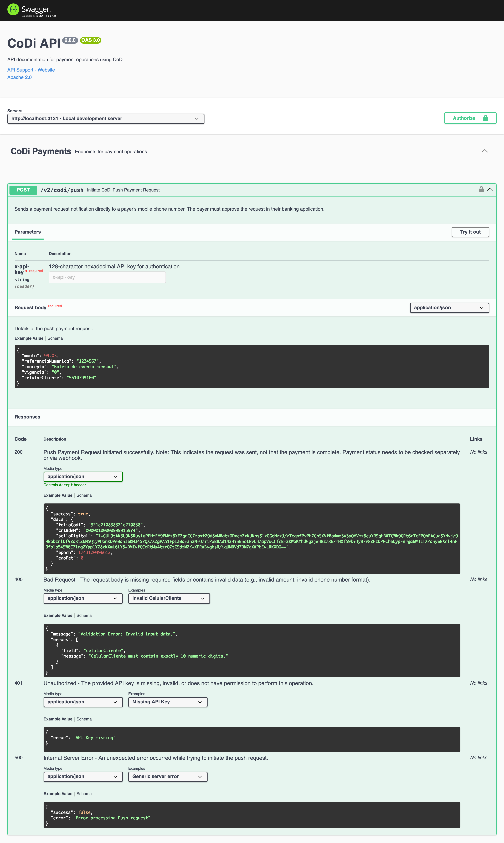Open the request body media type dropdown
The width and height of the screenshot is (504, 843).
449,308
